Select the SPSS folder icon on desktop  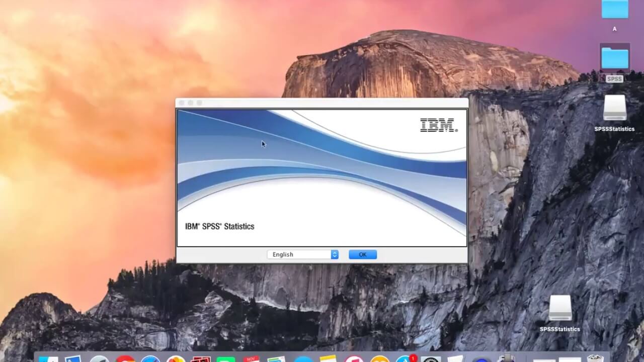point(615,58)
